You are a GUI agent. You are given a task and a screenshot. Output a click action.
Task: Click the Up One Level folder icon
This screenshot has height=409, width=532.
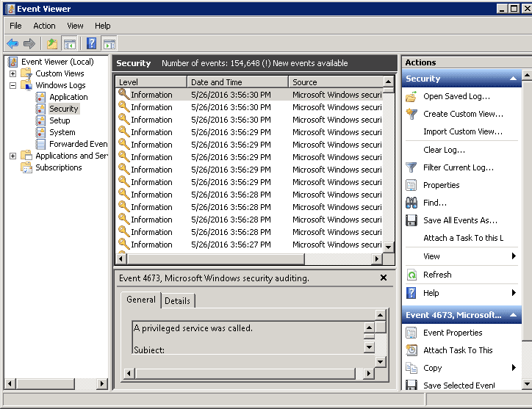click(52, 44)
